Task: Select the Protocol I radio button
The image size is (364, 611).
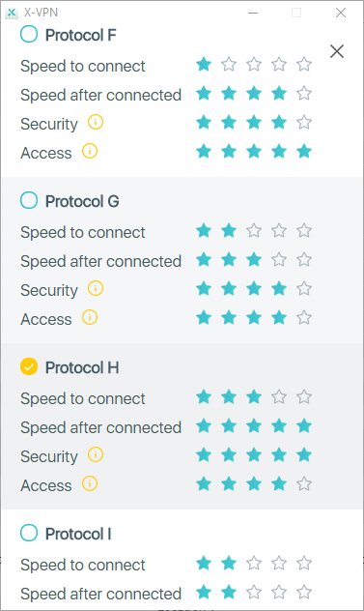Action: [29, 533]
